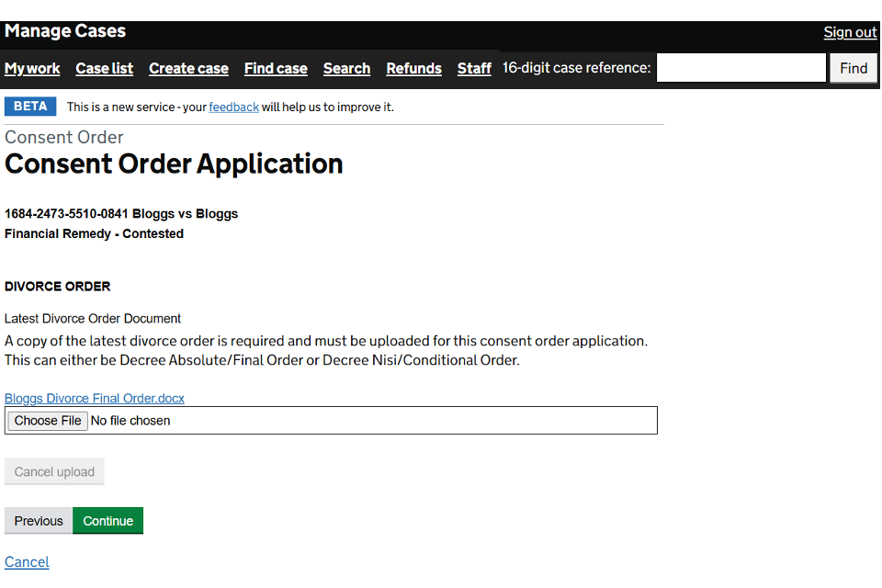Click the Cancel link at bottom
The width and height of the screenshot is (882, 588).
tap(27, 562)
